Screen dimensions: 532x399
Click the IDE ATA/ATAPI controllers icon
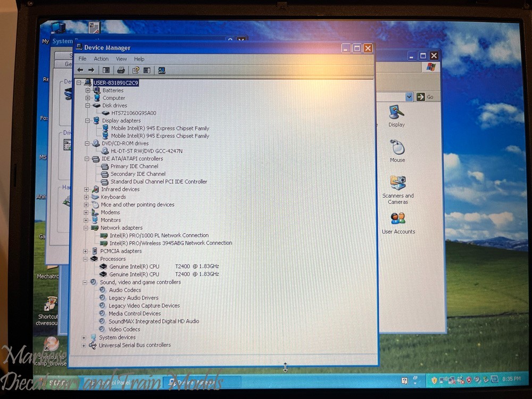[x=96, y=159]
